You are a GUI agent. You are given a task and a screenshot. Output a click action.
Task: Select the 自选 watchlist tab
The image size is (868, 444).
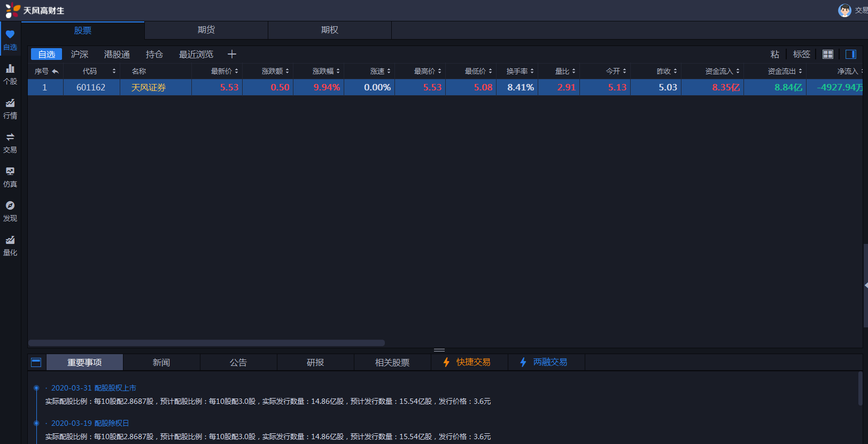46,54
